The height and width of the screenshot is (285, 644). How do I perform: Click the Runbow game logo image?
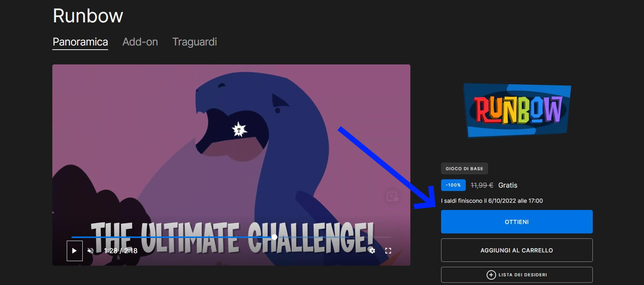click(517, 110)
